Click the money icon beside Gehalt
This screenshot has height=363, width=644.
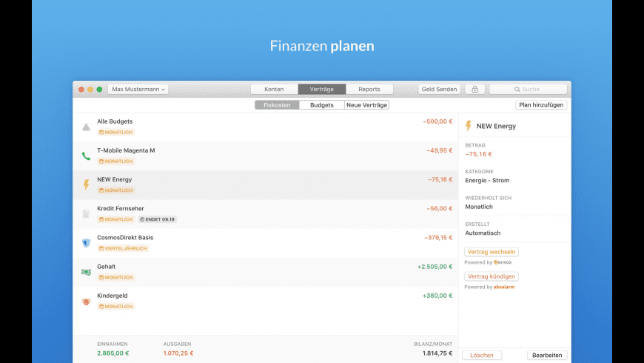pyautogui.click(x=86, y=272)
